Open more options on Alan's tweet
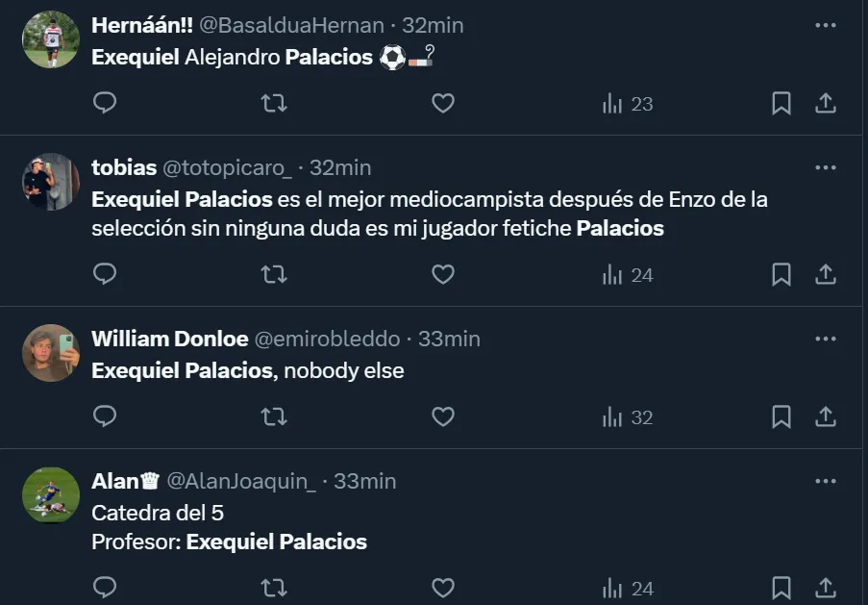This screenshot has width=868, height=605. click(x=825, y=481)
